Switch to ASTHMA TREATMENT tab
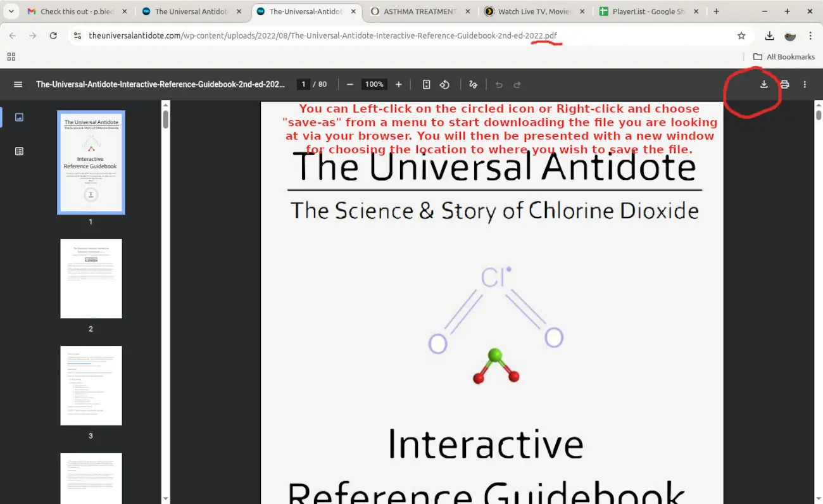This screenshot has width=823, height=504. click(x=419, y=11)
